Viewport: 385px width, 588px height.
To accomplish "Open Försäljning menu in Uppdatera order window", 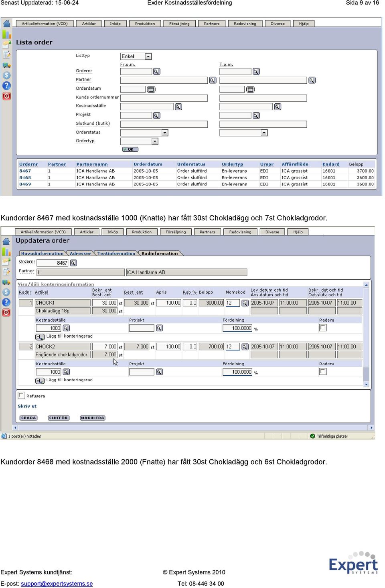I will point(176,232).
